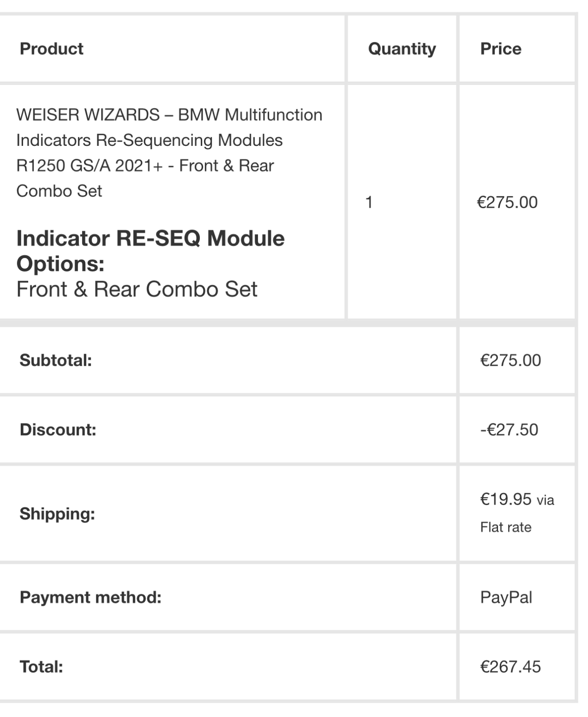Screen dimensions: 588x717
Task: Select the large Front & Rear Combo Set option value
Action: (137, 289)
